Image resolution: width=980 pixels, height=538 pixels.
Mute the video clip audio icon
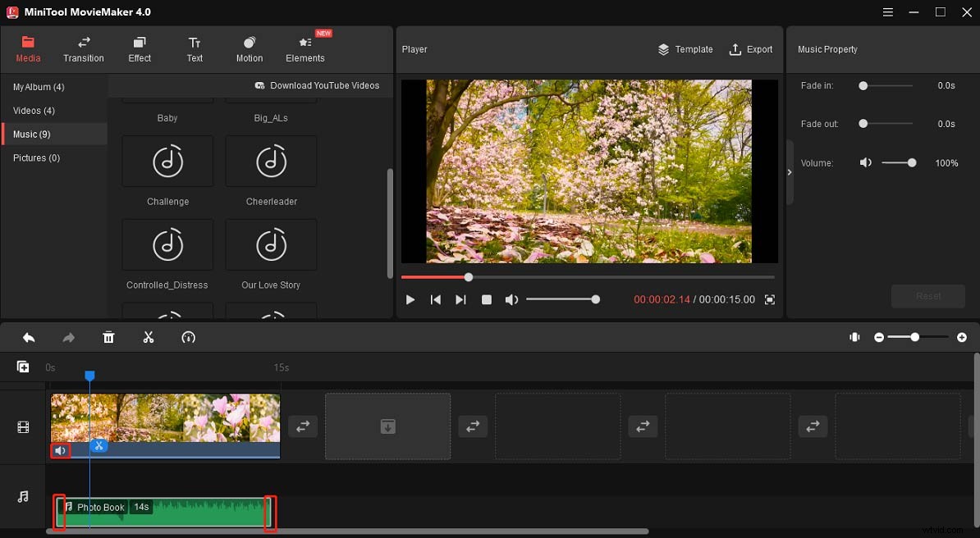point(60,450)
